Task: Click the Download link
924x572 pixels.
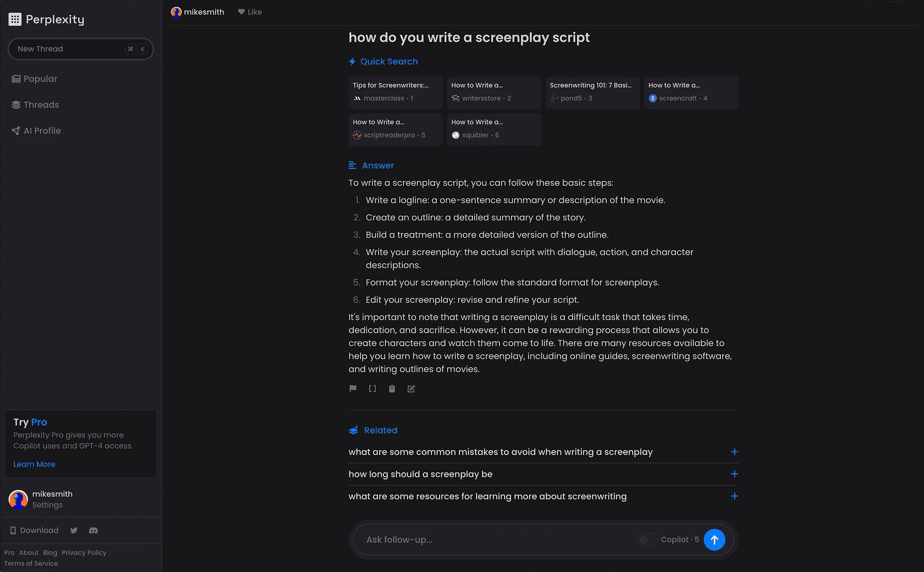Action: click(x=34, y=531)
